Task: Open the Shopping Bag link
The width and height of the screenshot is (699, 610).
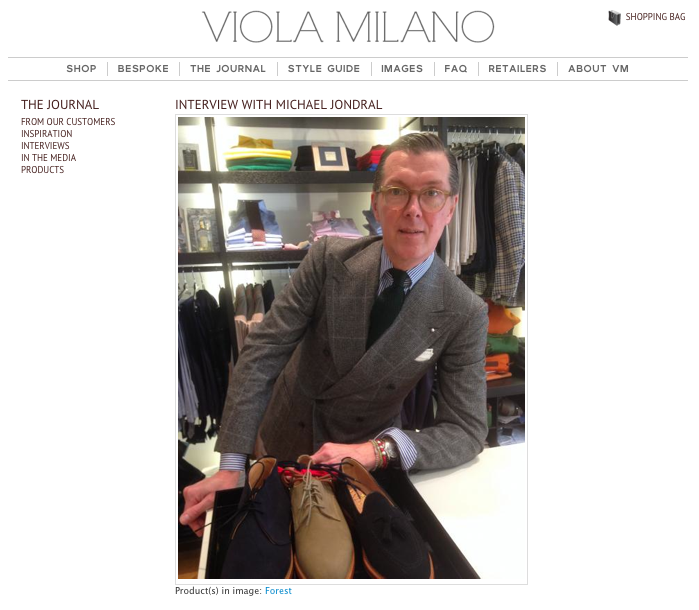Action: point(655,17)
